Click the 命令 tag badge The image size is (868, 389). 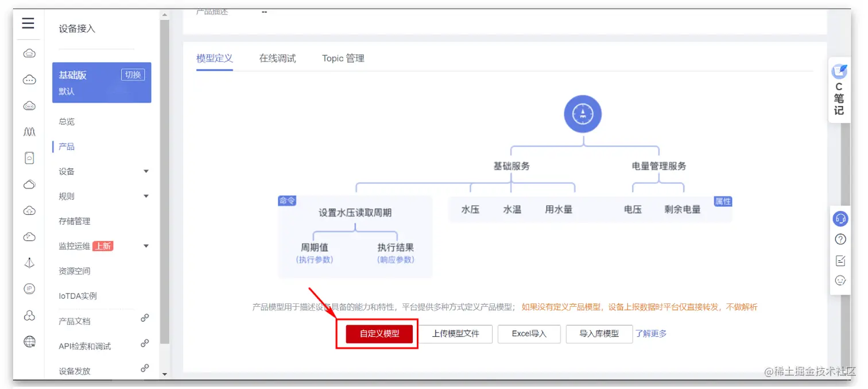point(287,201)
